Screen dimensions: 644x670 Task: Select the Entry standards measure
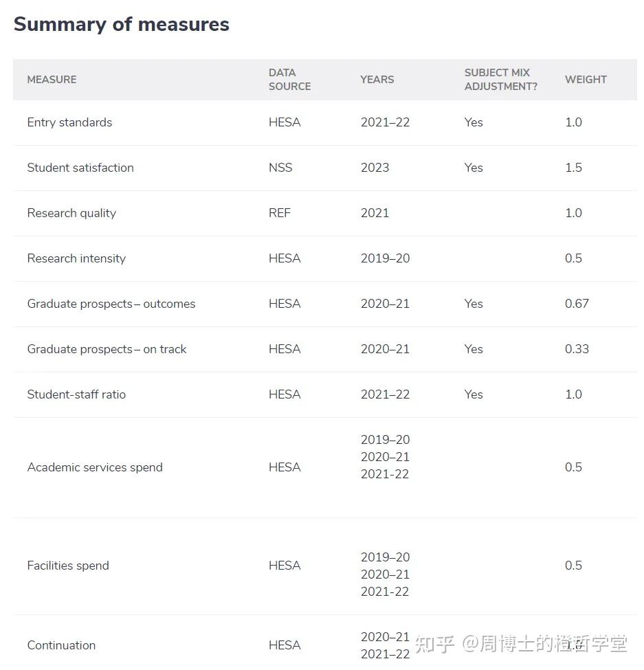tap(69, 122)
